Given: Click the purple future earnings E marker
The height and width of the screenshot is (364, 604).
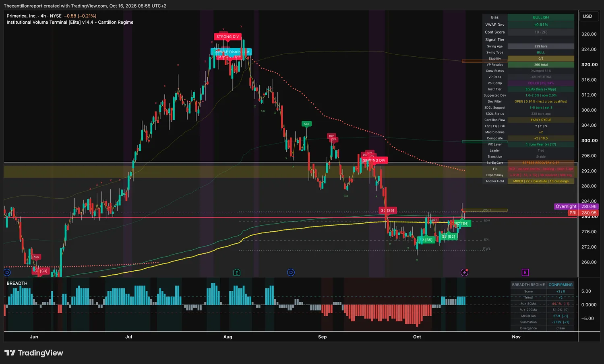Looking at the screenshot, I should click(x=525, y=272).
